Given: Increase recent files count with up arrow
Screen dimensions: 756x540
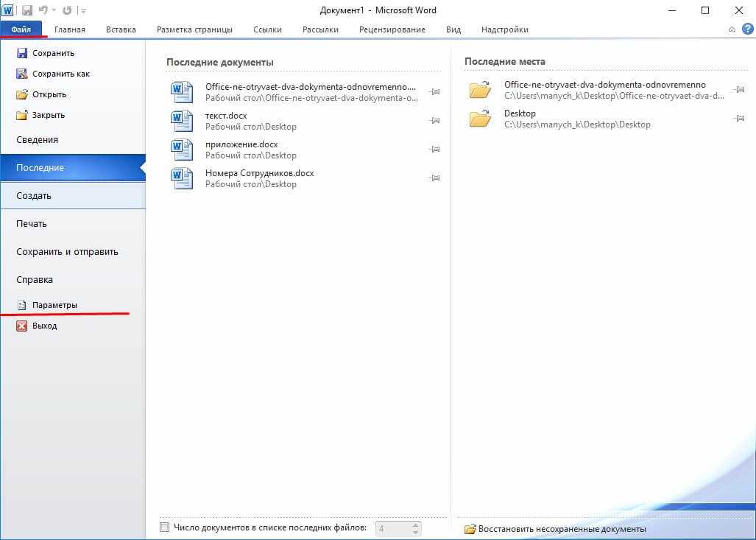Looking at the screenshot, I should (x=416, y=525).
